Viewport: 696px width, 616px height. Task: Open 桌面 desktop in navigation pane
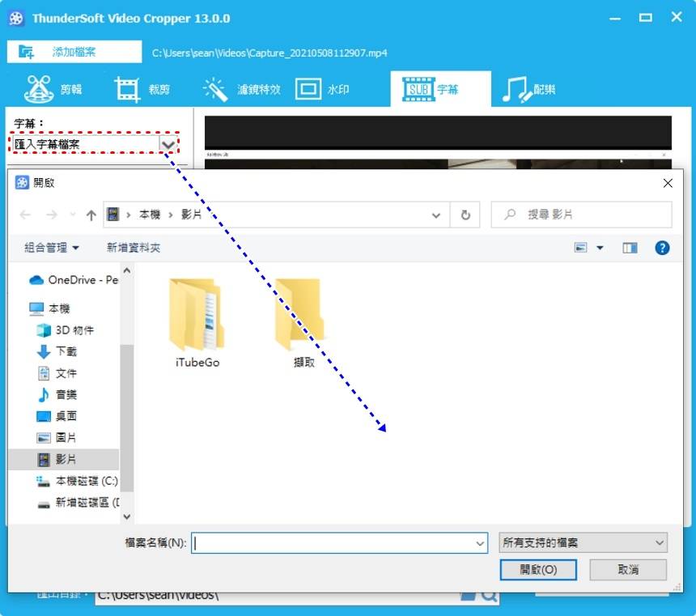(57, 416)
